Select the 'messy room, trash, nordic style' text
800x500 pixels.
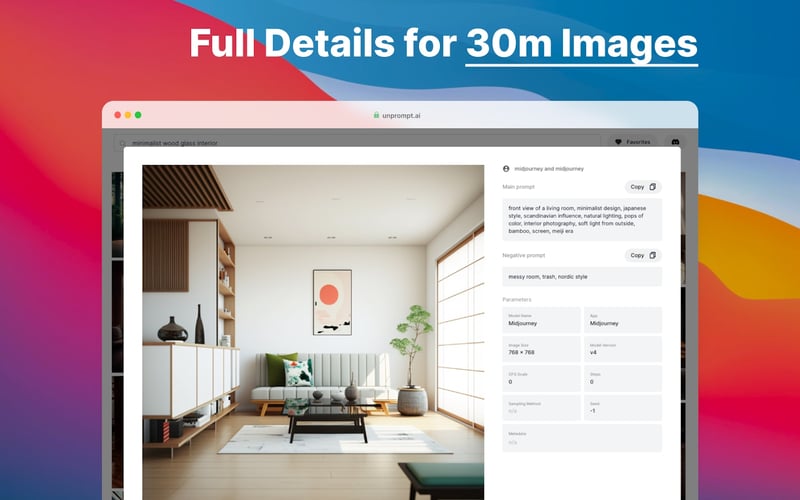point(547,277)
